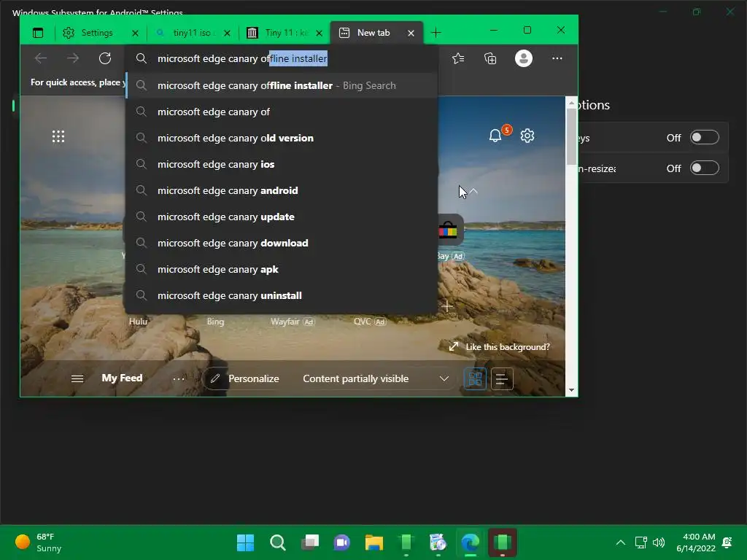The image size is (747, 560).
Task: Toggle first Off switch in WSA Settings
Action: (705, 138)
